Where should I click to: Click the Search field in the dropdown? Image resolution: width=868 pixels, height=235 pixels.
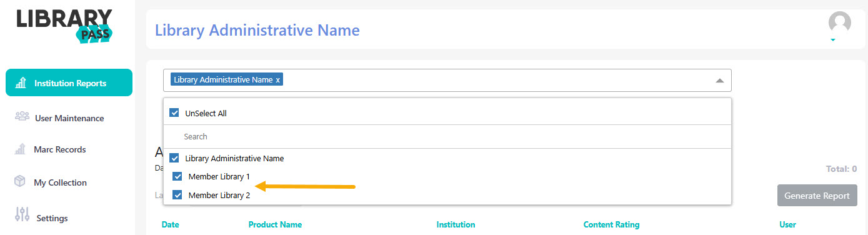tap(447, 136)
